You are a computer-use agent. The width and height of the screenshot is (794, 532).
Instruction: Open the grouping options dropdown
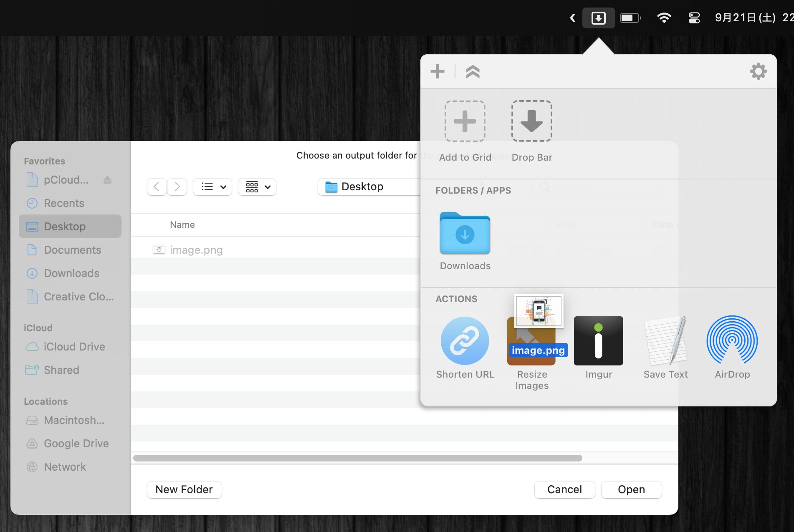[257, 187]
